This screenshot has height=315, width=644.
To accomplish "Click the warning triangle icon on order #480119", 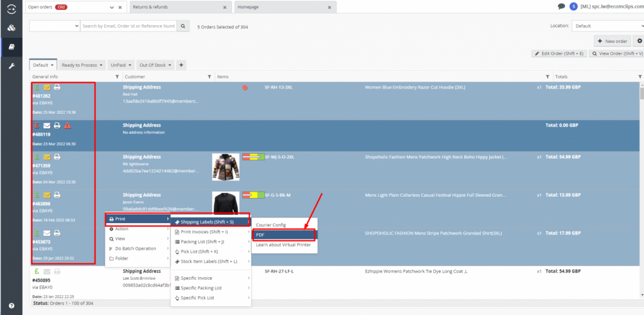I will (x=68, y=125).
